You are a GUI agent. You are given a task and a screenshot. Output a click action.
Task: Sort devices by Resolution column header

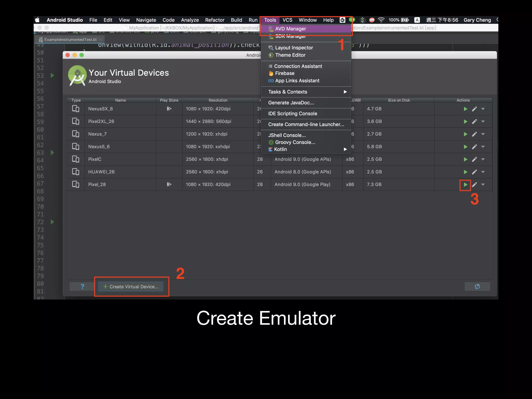click(x=218, y=100)
